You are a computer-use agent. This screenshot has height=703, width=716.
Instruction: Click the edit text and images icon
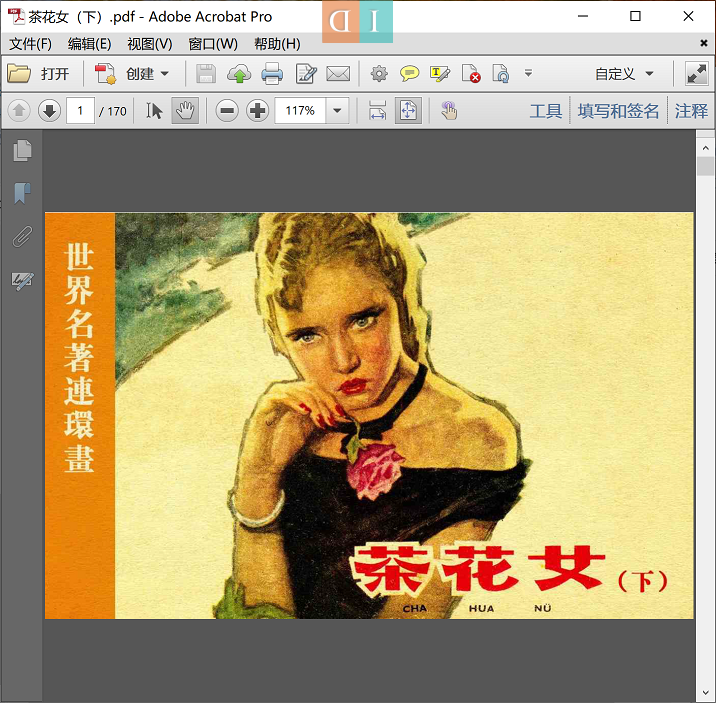306,73
